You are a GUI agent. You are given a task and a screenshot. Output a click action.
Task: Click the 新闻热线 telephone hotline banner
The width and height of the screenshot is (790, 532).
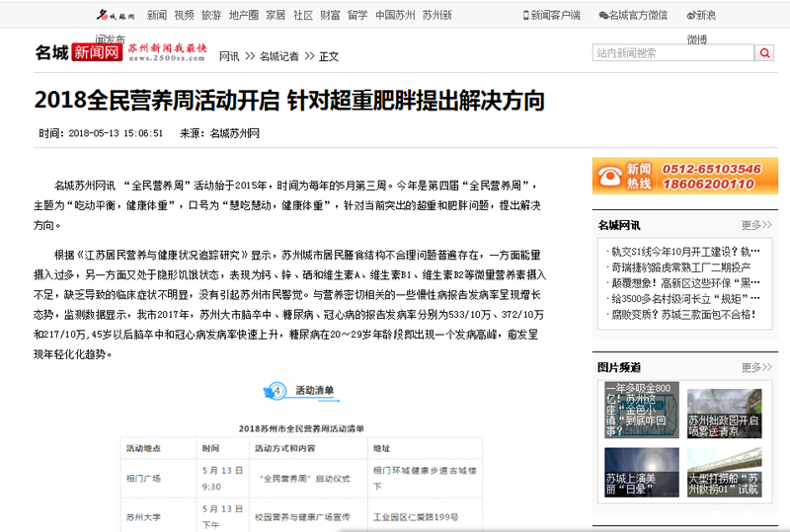tap(677, 176)
